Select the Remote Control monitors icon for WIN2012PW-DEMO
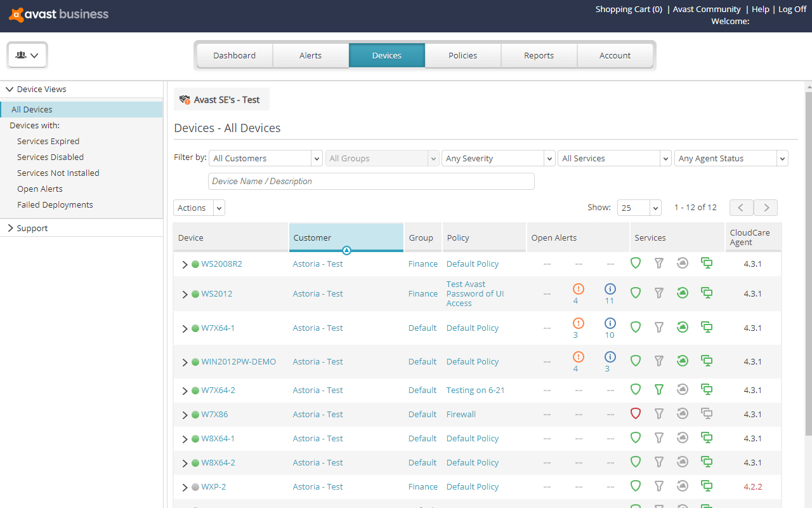812x508 pixels. pyautogui.click(x=707, y=360)
